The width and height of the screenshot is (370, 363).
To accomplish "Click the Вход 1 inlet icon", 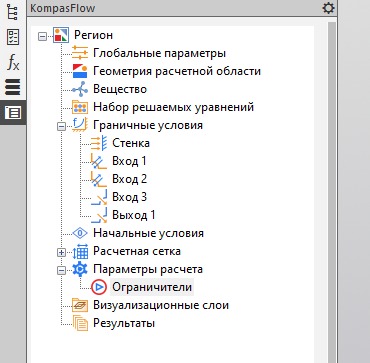I will tap(99, 161).
